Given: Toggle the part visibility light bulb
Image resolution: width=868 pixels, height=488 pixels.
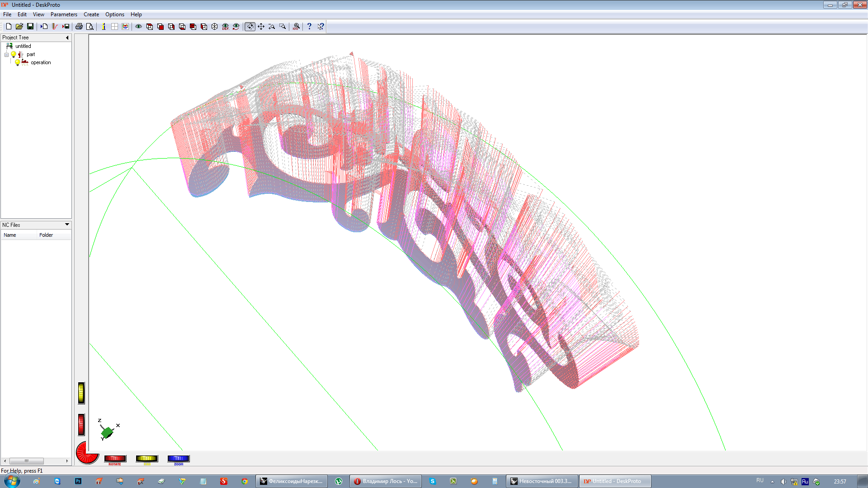Looking at the screenshot, I should [x=14, y=54].
